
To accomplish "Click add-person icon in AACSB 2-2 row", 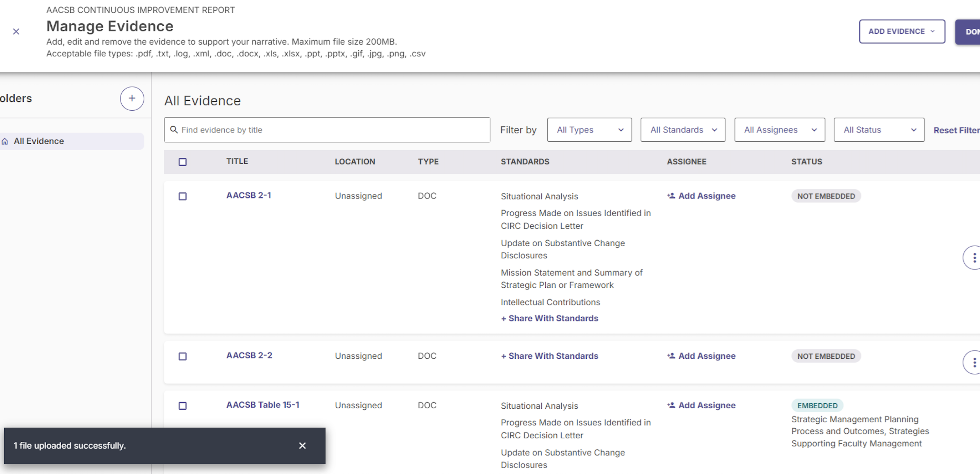I will pos(671,355).
